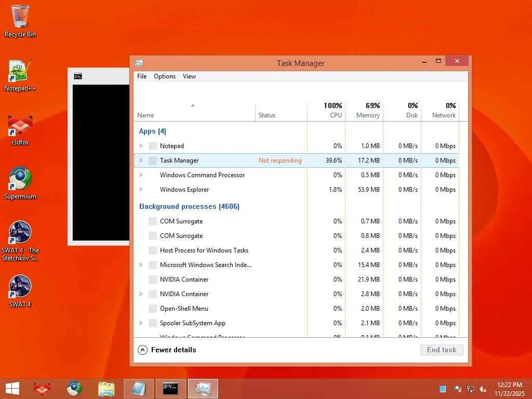532x399 pixels.
Task: Expand the Notepad app row
Action: point(141,146)
